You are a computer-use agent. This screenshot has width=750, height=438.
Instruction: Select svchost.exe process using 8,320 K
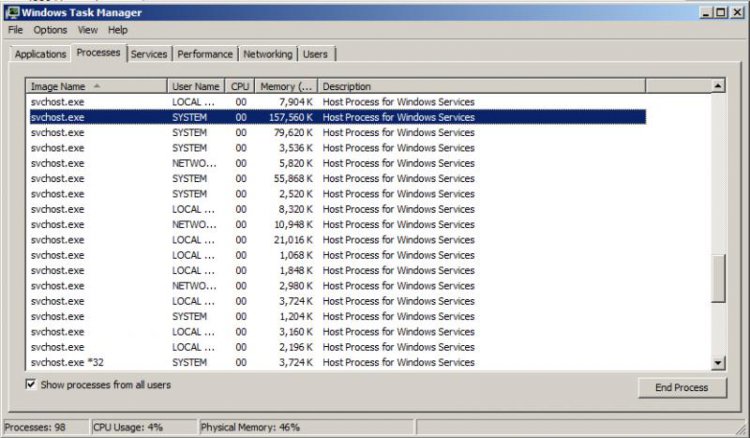[338, 209]
